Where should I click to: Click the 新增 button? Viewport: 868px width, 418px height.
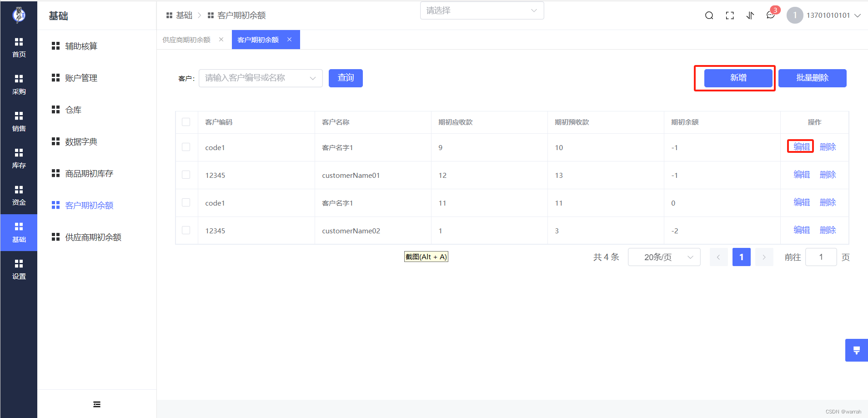point(738,78)
